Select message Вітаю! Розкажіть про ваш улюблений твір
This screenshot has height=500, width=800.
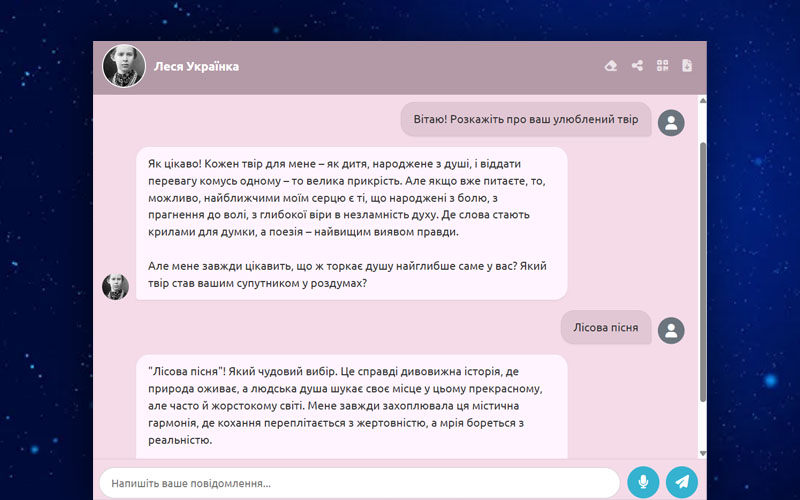click(x=526, y=119)
